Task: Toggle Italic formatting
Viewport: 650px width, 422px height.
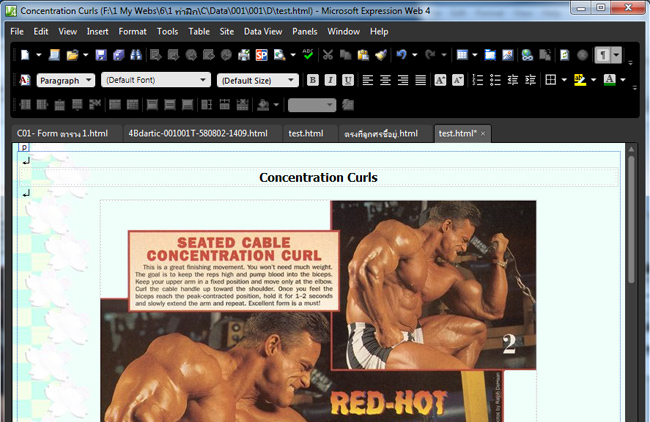Action: [330, 80]
